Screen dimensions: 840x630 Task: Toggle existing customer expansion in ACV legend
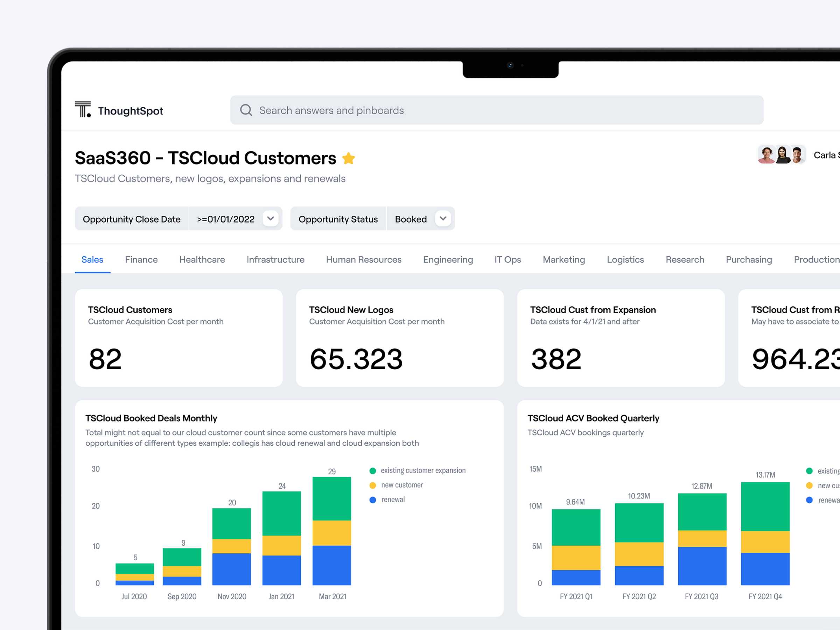pyautogui.click(x=809, y=471)
